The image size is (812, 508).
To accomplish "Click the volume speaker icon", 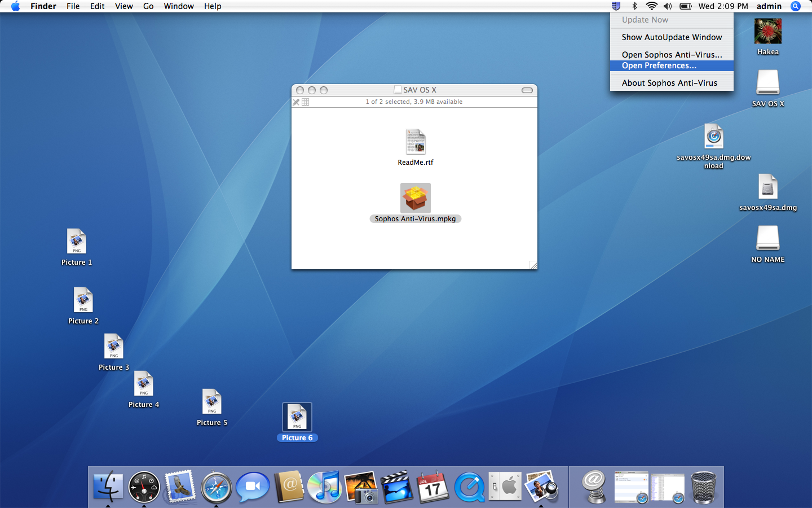I will pos(668,6).
